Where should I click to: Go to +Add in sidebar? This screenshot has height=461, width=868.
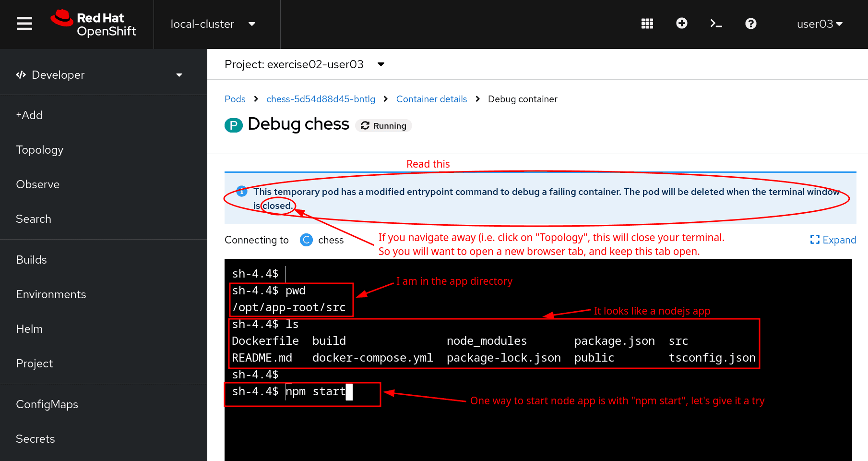click(x=29, y=115)
